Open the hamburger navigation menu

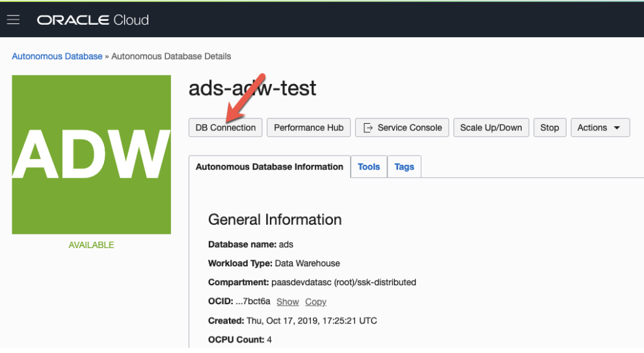[x=13, y=20]
